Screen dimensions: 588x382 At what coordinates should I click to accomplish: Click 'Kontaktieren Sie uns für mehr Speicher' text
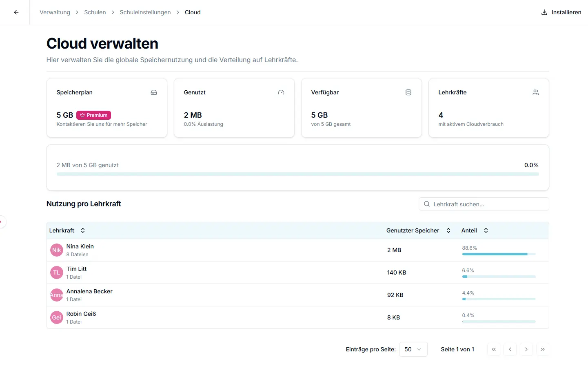coord(102,124)
